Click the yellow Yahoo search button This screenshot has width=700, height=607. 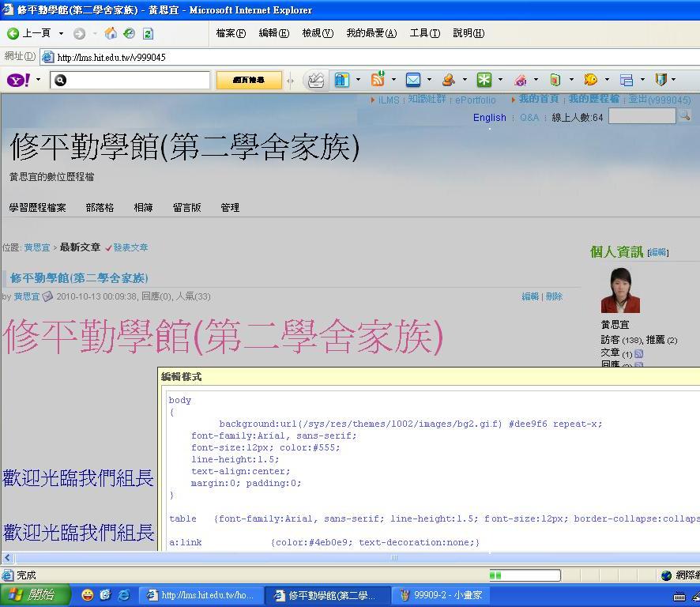(x=249, y=80)
